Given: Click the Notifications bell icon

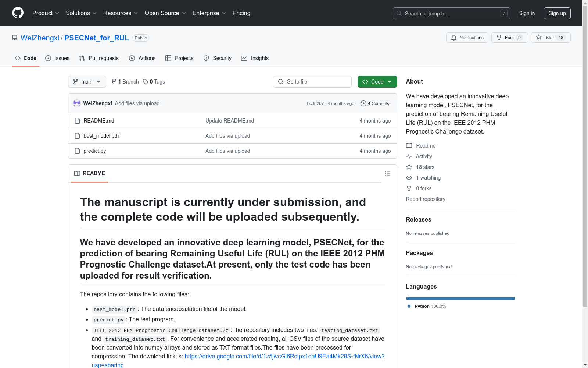Looking at the screenshot, I should 454,38.
